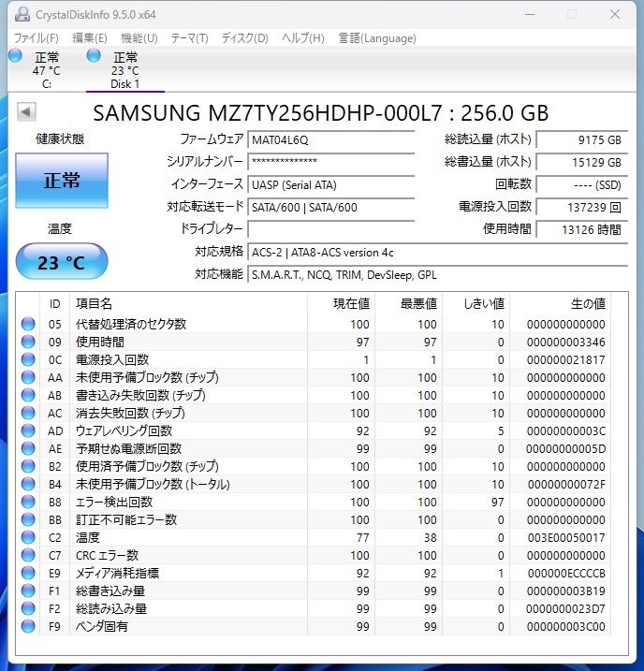Click the 最悪値 column header

point(409,303)
